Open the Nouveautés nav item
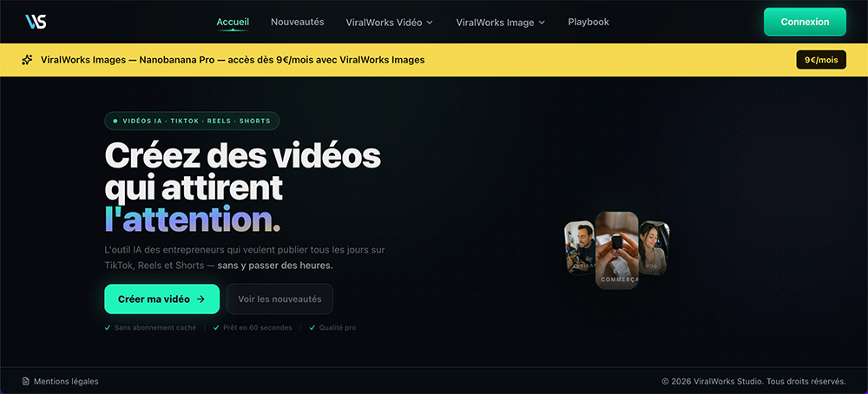Viewport: 868px width, 394px height. pyautogui.click(x=297, y=23)
